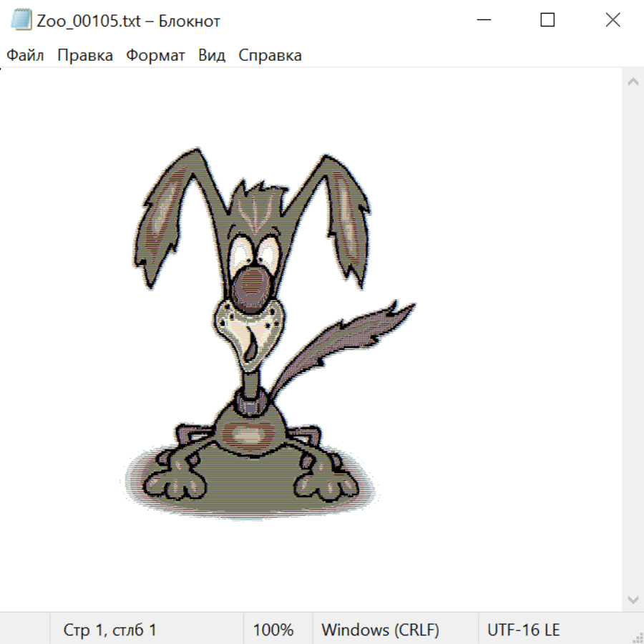Screen dimensions: 644x644
Task: Click the Notepad icon in title bar
Action: pos(20,20)
